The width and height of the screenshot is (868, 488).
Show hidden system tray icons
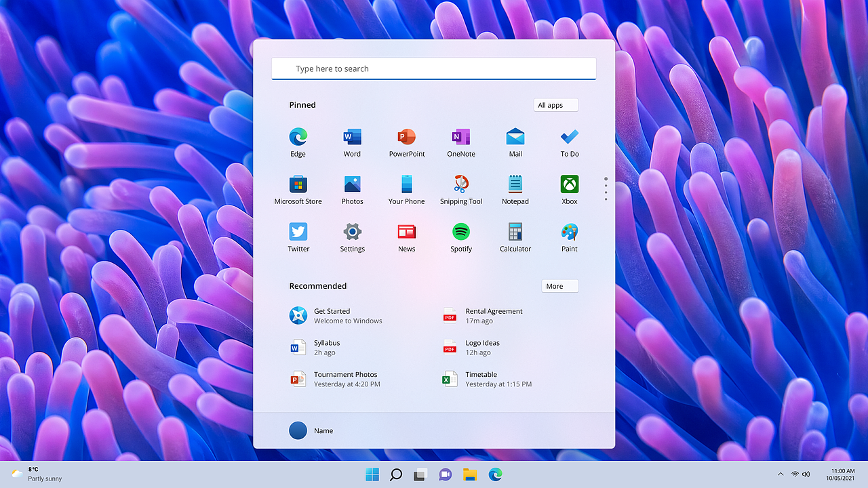coord(781,474)
